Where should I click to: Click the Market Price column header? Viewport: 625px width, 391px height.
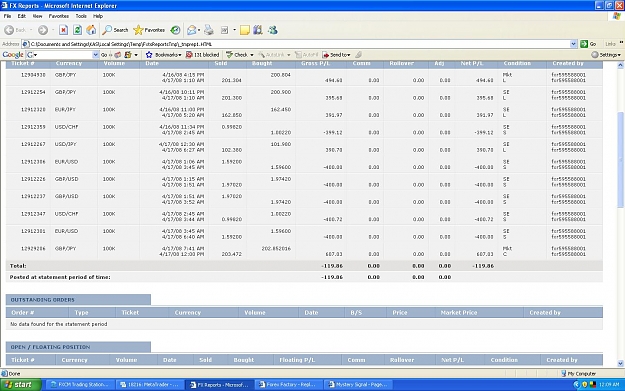(459, 312)
